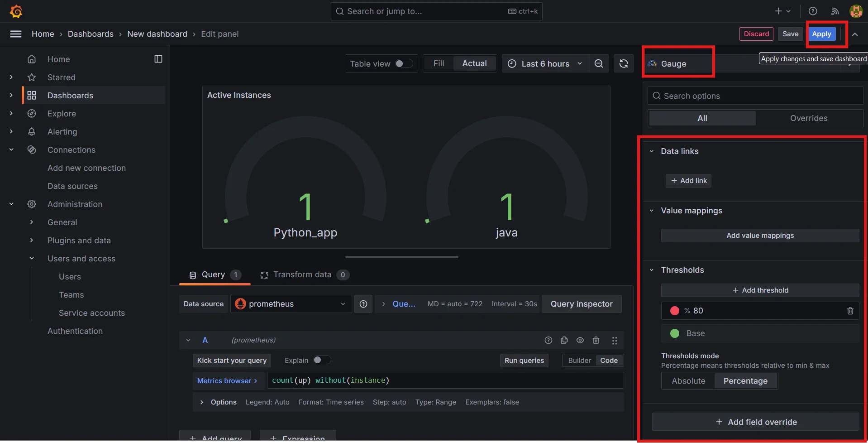The height and width of the screenshot is (443, 868).
Task: Switch to the Query tab
Action: (215, 275)
